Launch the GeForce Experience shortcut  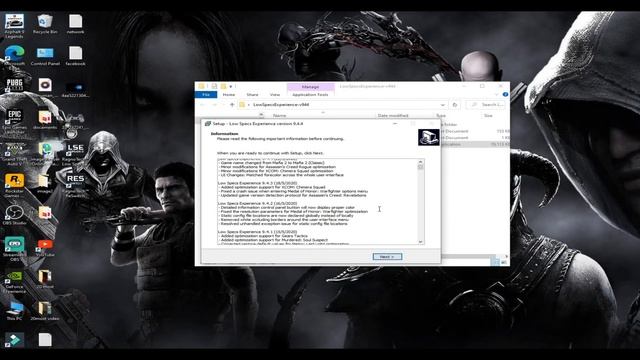[14, 281]
